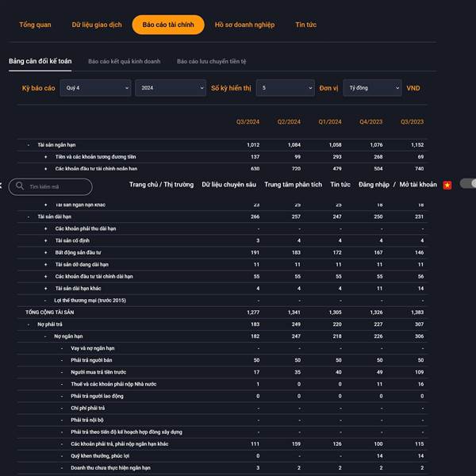Expand the 'Tài sản cố định' row
The width and height of the screenshot is (476, 476).
45,240
